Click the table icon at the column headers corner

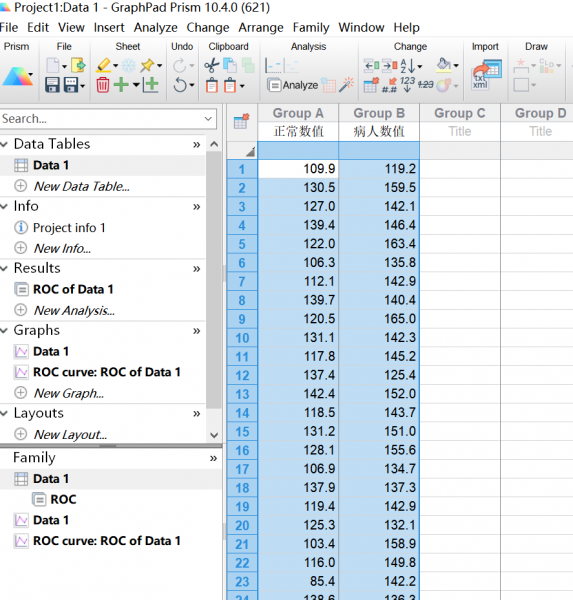242,121
